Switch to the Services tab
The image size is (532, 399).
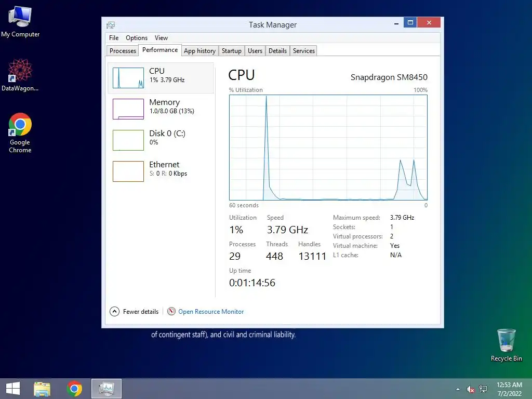303,50
